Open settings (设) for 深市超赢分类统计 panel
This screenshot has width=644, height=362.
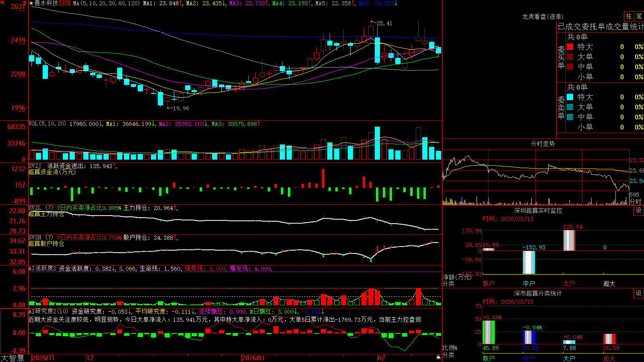pyautogui.click(x=639, y=293)
